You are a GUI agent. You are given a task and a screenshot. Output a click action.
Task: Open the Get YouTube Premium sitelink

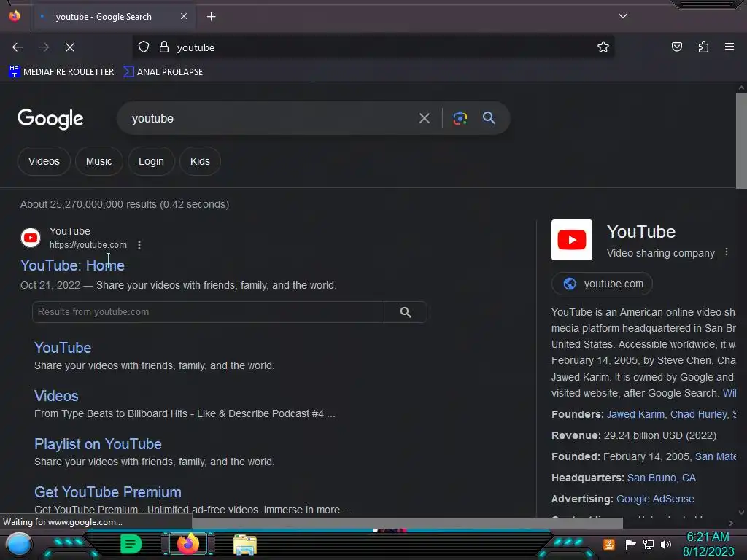pyautogui.click(x=108, y=492)
